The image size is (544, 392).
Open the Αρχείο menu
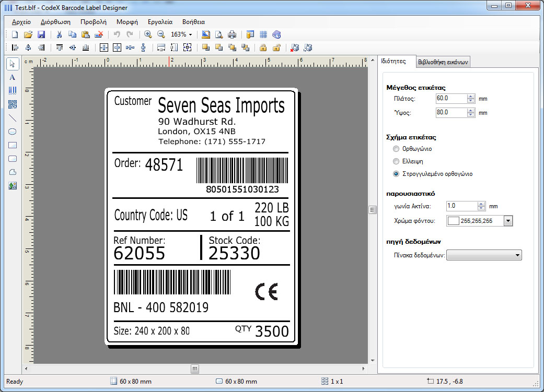pyautogui.click(x=21, y=22)
